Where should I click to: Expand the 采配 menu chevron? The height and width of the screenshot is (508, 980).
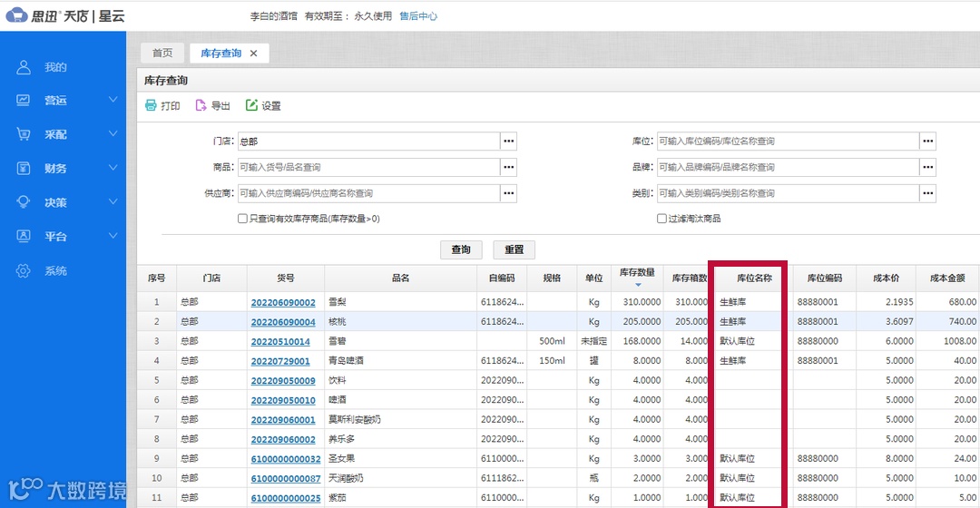[x=113, y=133]
